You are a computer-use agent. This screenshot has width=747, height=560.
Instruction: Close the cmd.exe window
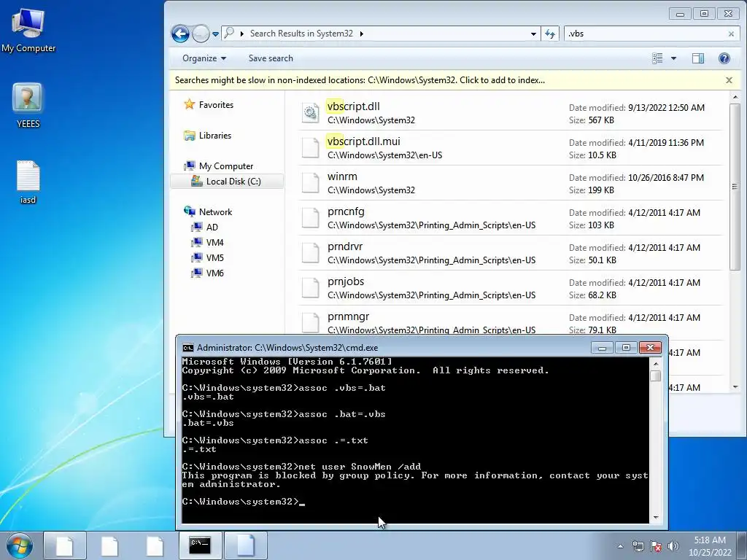(x=650, y=348)
